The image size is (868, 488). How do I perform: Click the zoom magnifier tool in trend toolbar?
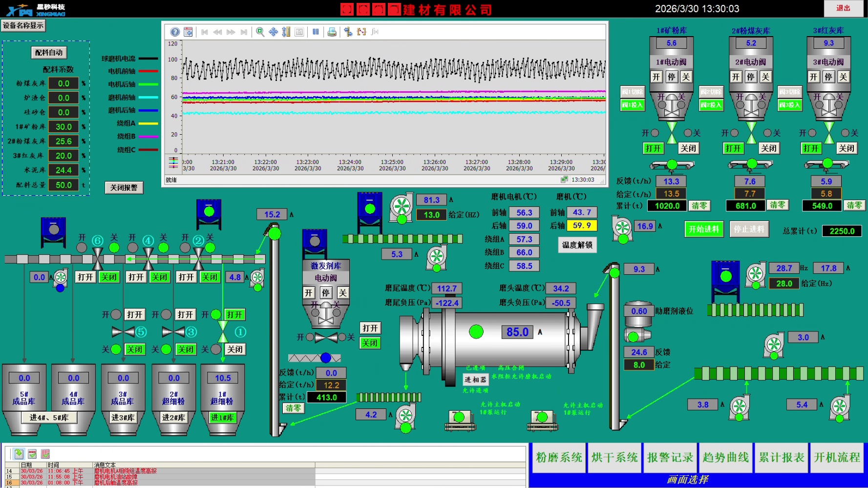pos(260,32)
